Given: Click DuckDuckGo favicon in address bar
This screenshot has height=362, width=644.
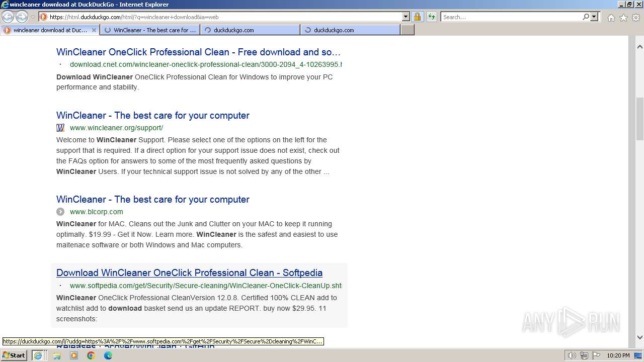Looking at the screenshot, I should [x=44, y=17].
